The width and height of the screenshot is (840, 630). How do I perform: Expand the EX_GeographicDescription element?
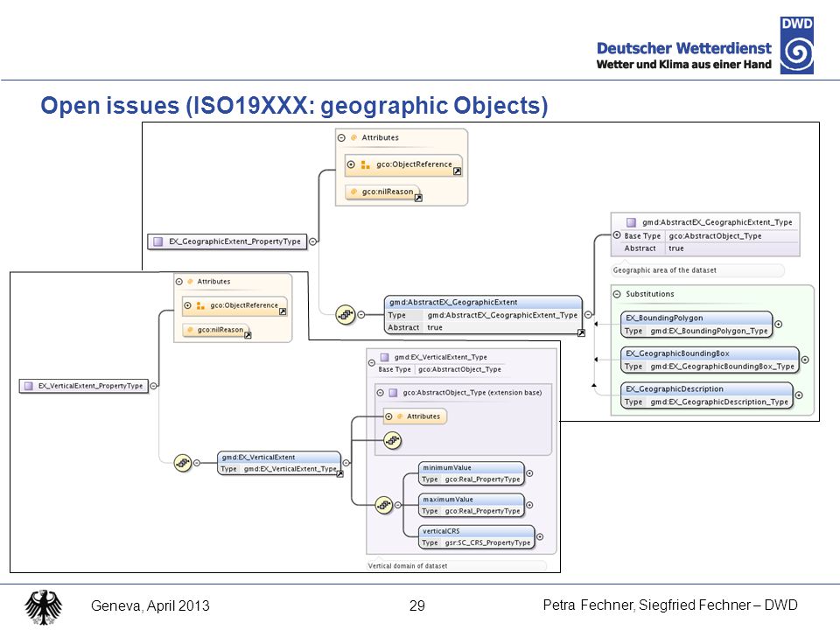click(799, 395)
